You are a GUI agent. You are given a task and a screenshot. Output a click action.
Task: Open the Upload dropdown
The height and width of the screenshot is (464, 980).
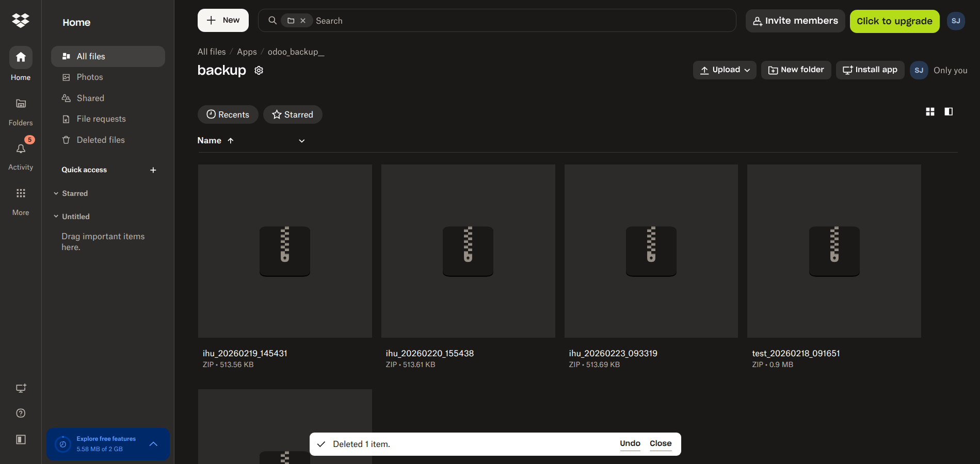(725, 70)
